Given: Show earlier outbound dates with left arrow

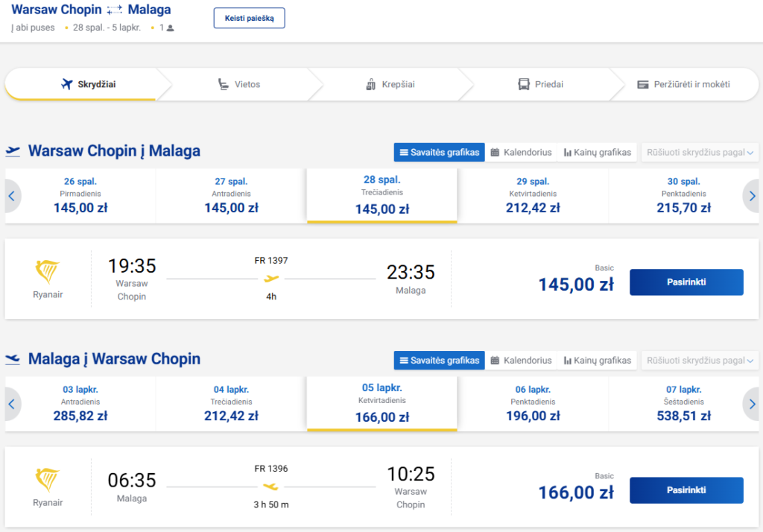Looking at the screenshot, I should pos(12,196).
